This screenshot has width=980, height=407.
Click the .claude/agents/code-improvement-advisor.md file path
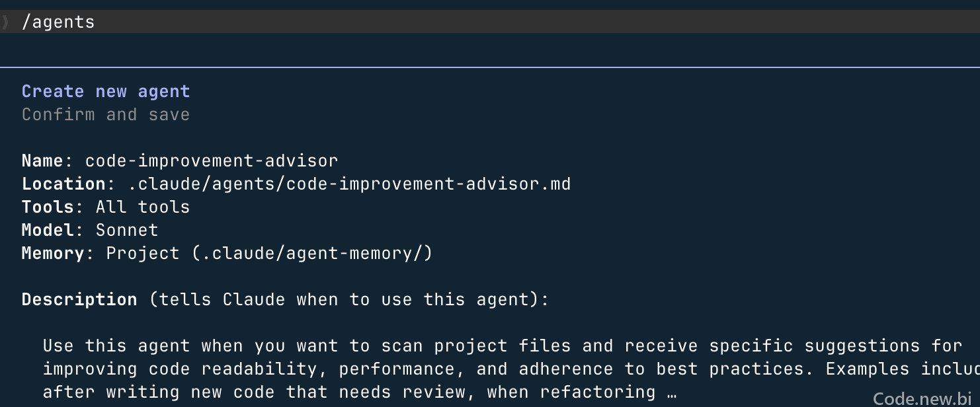(x=349, y=184)
